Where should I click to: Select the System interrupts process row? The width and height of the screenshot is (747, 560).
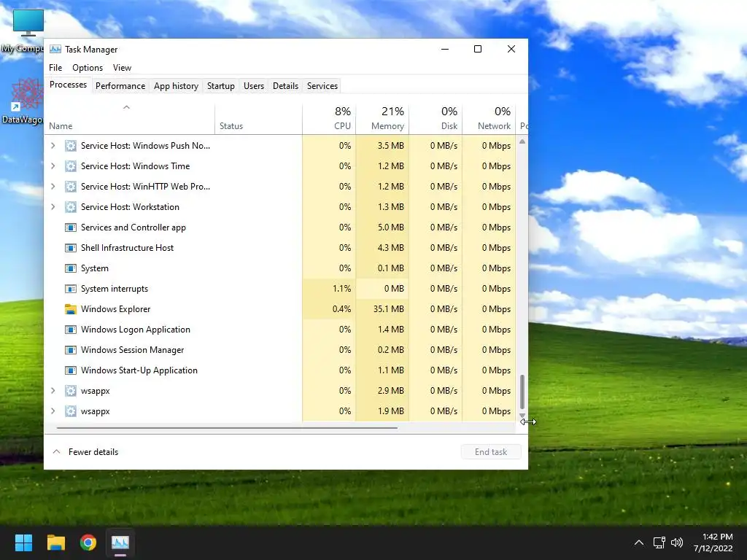280,289
